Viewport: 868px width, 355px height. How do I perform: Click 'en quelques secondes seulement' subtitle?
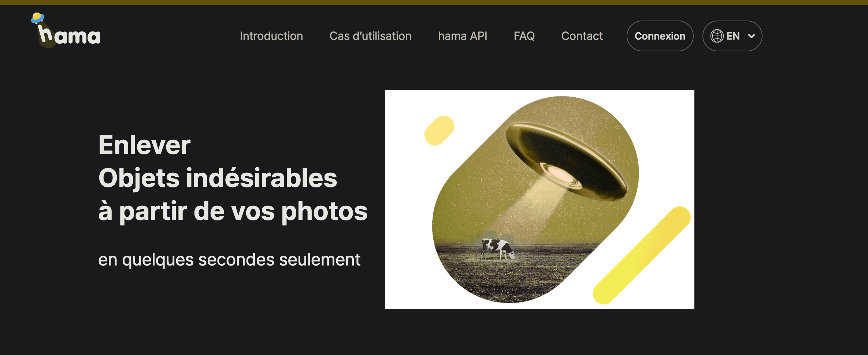tap(229, 260)
